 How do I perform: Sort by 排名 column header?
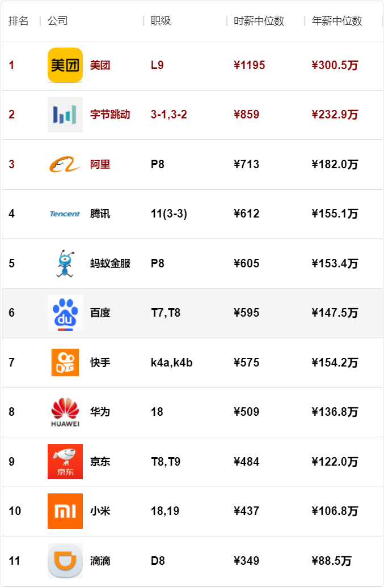18,20
